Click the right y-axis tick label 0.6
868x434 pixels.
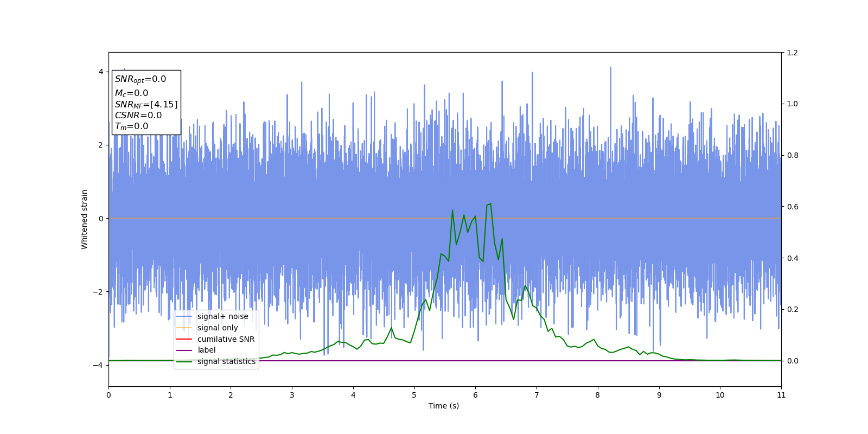point(792,207)
